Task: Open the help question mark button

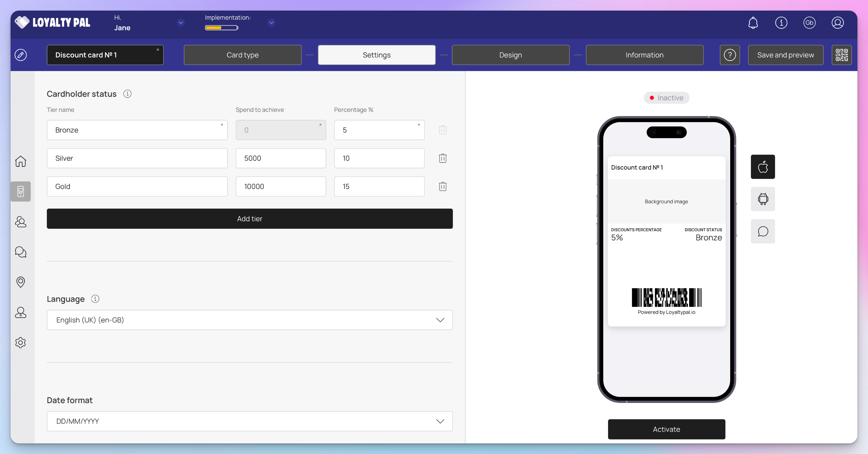Action: 730,55
